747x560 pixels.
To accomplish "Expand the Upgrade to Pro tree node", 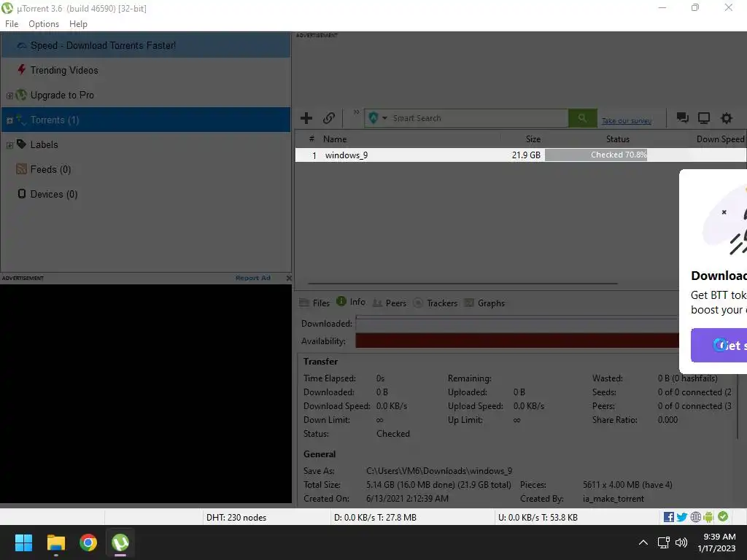I will pyautogui.click(x=9, y=96).
